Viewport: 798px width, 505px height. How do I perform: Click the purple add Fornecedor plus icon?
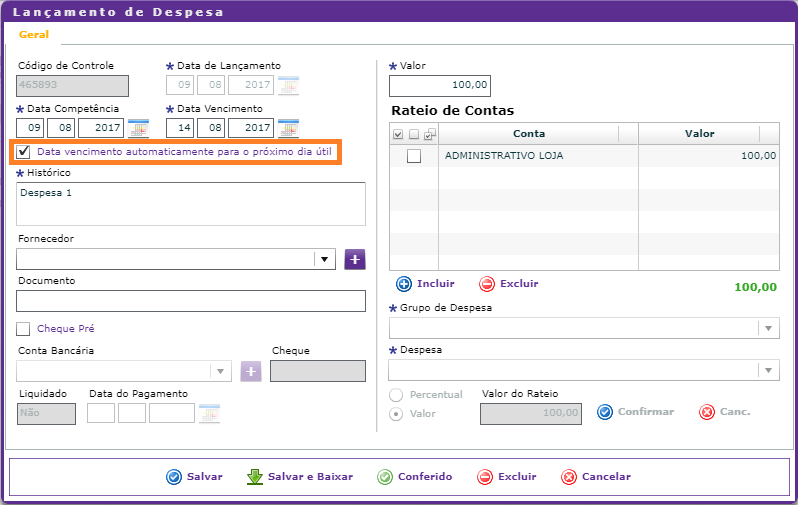tap(355, 260)
